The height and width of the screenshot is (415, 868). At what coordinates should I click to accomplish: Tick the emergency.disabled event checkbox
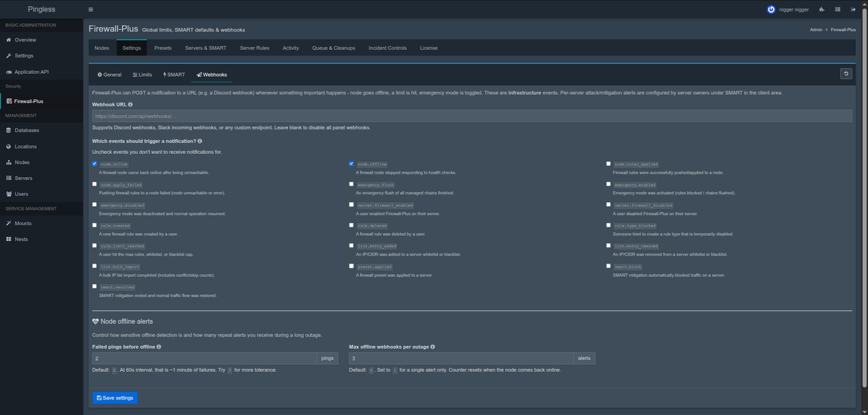94,204
